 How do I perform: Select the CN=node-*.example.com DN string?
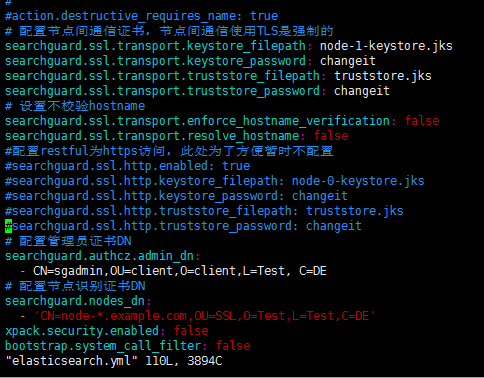coord(205,316)
